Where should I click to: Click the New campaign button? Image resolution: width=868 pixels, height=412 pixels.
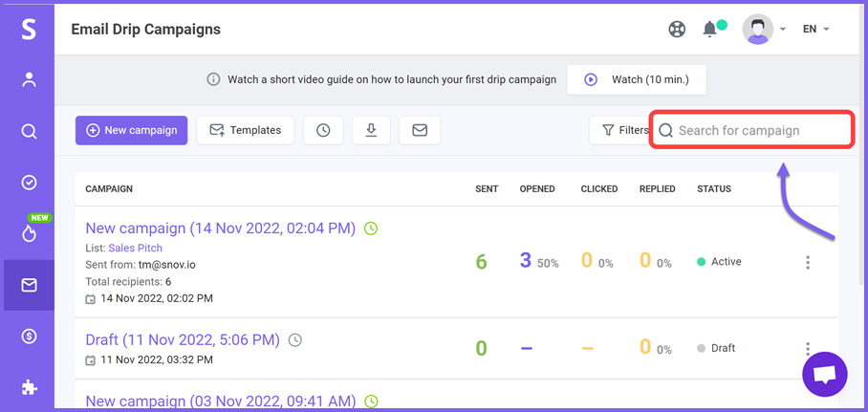pos(132,130)
